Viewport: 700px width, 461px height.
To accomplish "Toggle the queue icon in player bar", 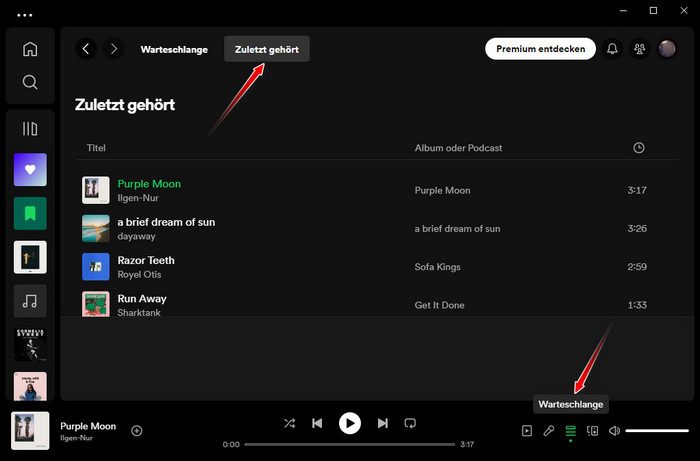I will coord(571,431).
